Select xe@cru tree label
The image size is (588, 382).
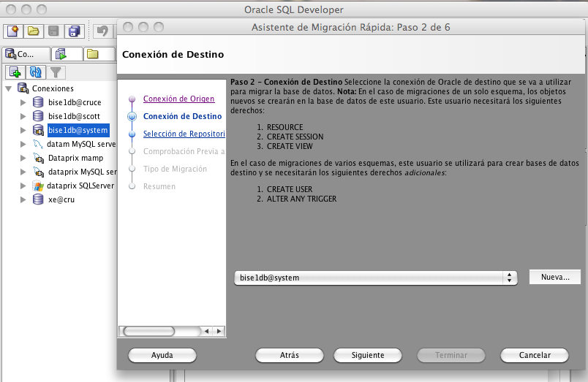coord(61,199)
